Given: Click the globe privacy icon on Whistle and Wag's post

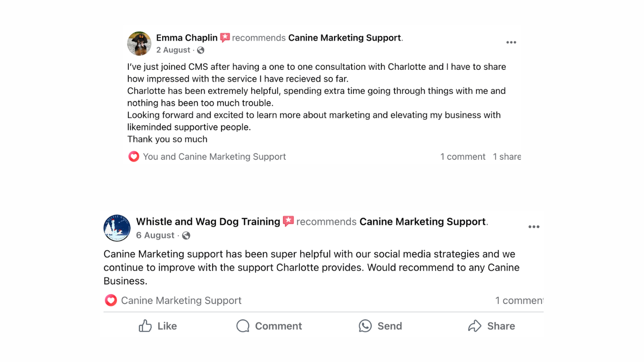Looking at the screenshot, I should [x=186, y=235].
